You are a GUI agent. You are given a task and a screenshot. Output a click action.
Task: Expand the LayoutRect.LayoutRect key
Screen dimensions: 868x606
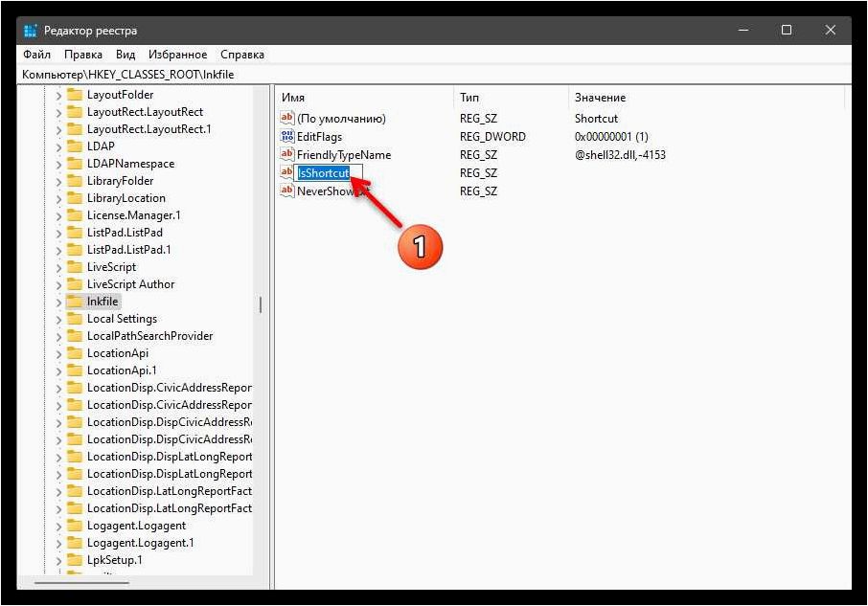coord(58,113)
